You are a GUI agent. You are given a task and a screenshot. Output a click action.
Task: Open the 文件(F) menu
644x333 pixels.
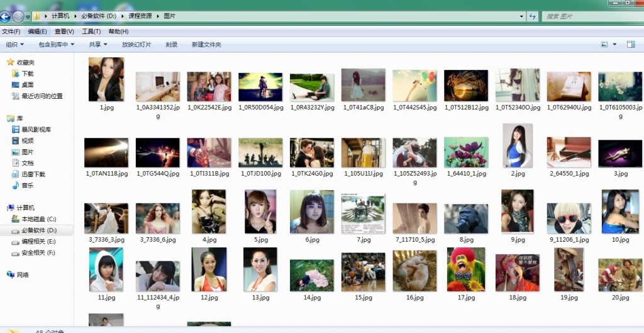coord(11,31)
